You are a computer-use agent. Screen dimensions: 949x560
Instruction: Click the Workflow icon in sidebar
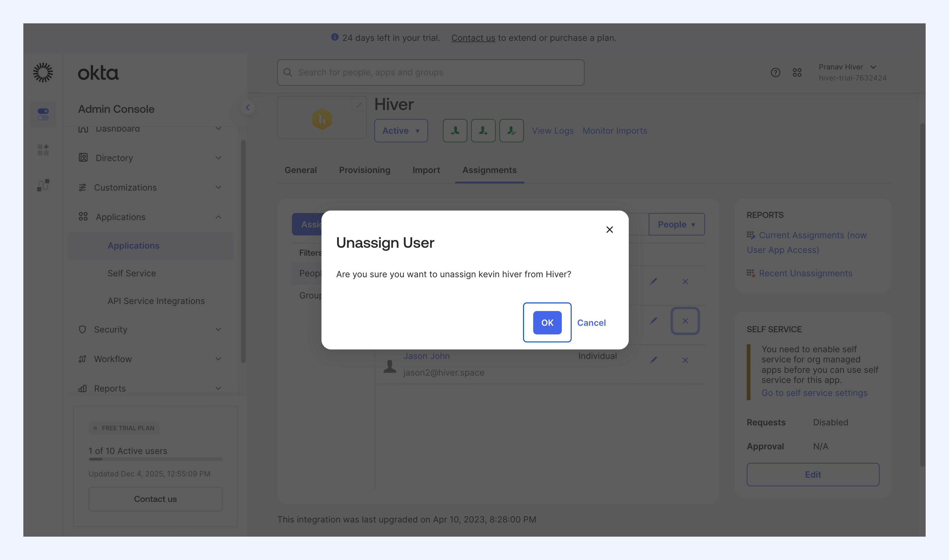pyautogui.click(x=82, y=359)
